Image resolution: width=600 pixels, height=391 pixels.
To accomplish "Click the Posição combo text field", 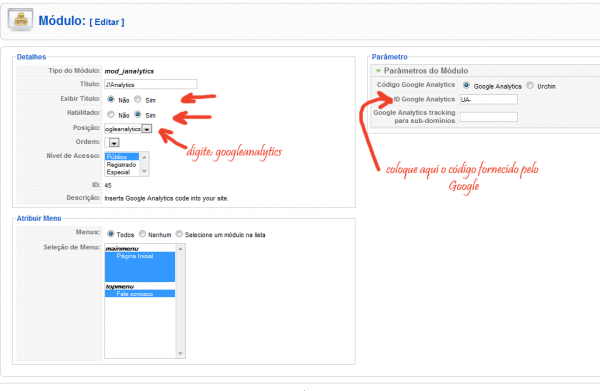I will click(x=123, y=129).
